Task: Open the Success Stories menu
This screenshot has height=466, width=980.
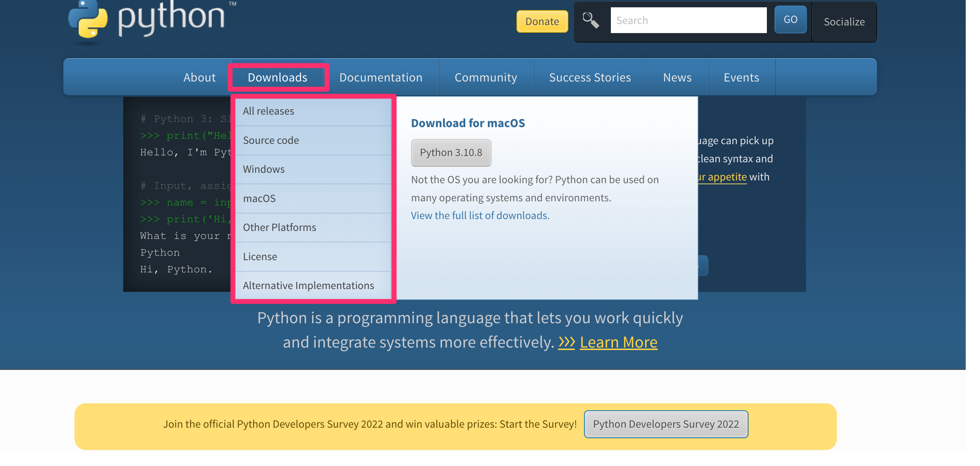Action: pos(590,77)
